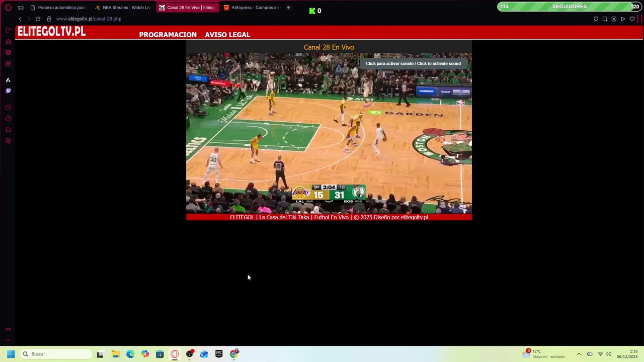This screenshot has width=644, height=362.
Task: Click the 'Canal 28 En Vivo' heading
Action: point(329,47)
